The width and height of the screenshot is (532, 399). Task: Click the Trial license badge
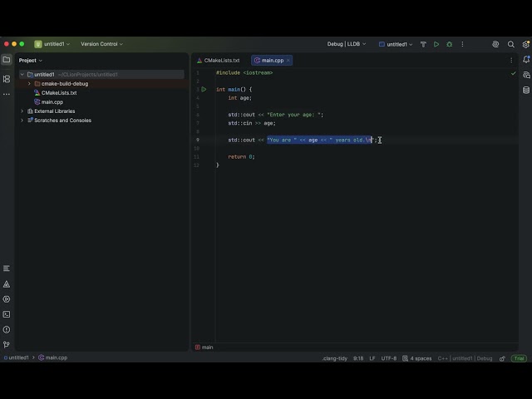519,358
